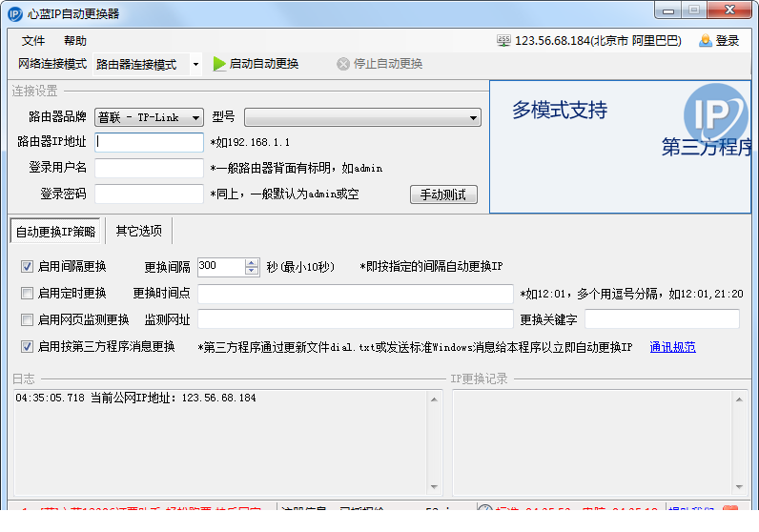
Task: Click the 手动测试 button
Action: pyautogui.click(x=443, y=194)
